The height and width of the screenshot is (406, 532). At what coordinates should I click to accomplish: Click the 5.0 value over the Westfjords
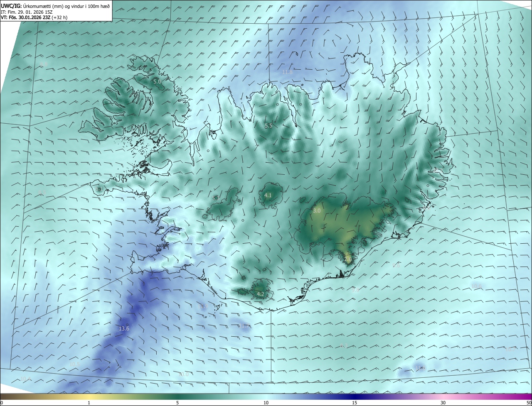[x=157, y=82]
